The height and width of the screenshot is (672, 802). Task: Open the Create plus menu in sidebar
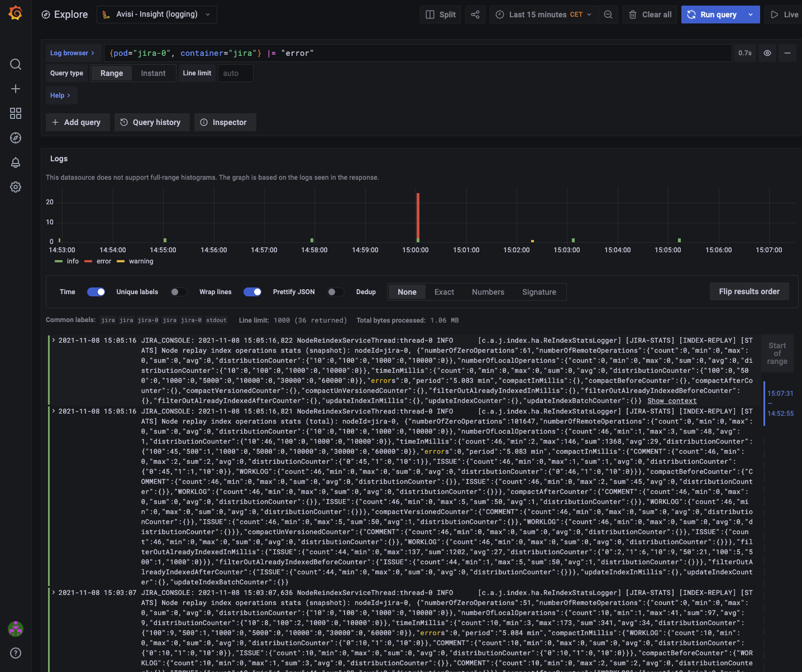[16, 89]
